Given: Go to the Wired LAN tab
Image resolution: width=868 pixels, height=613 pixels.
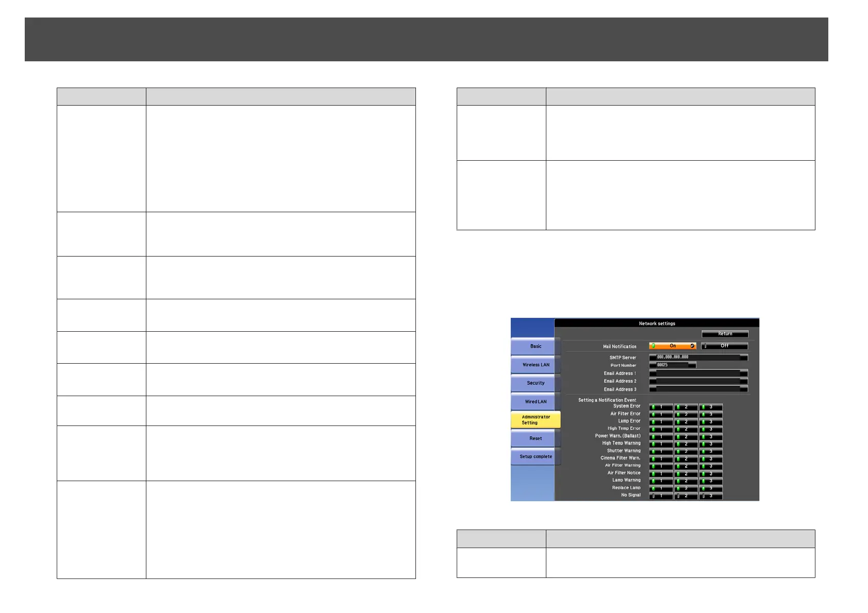Looking at the screenshot, I should pos(536,401).
